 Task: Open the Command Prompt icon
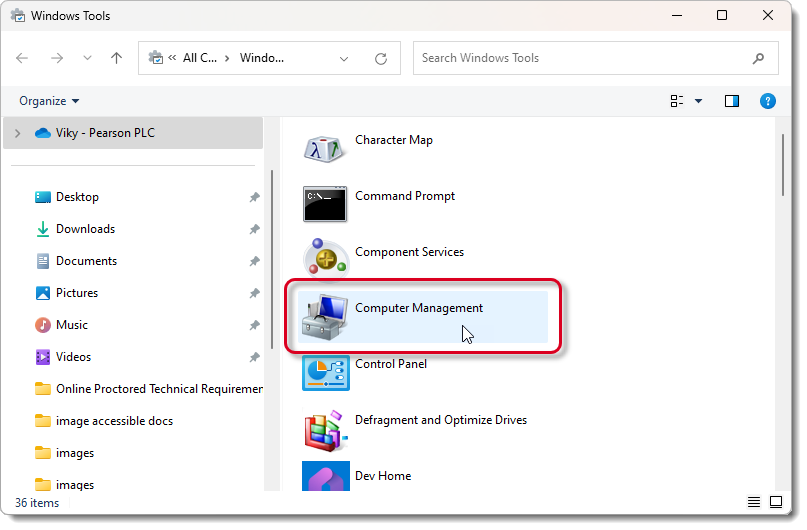point(327,205)
